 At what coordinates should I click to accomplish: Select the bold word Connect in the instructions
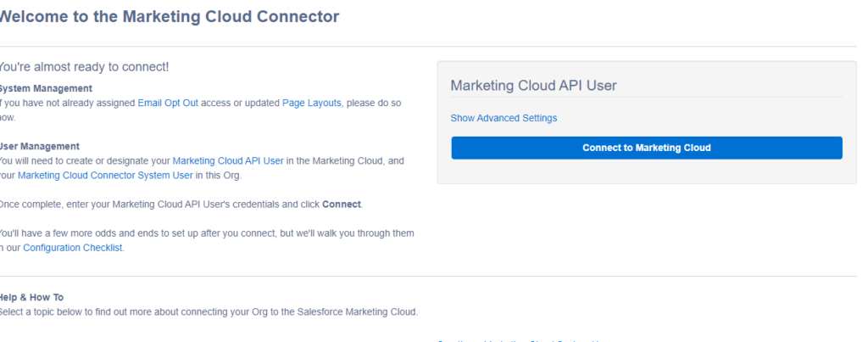342,204
